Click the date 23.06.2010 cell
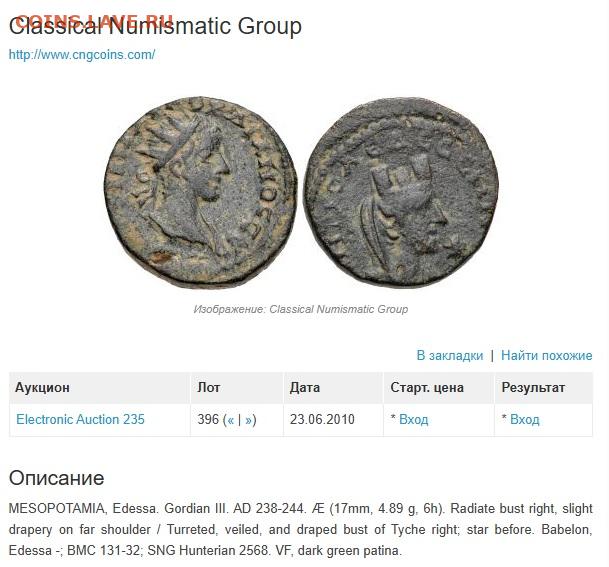Image resolution: width=609 pixels, height=567 pixels. click(x=322, y=419)
